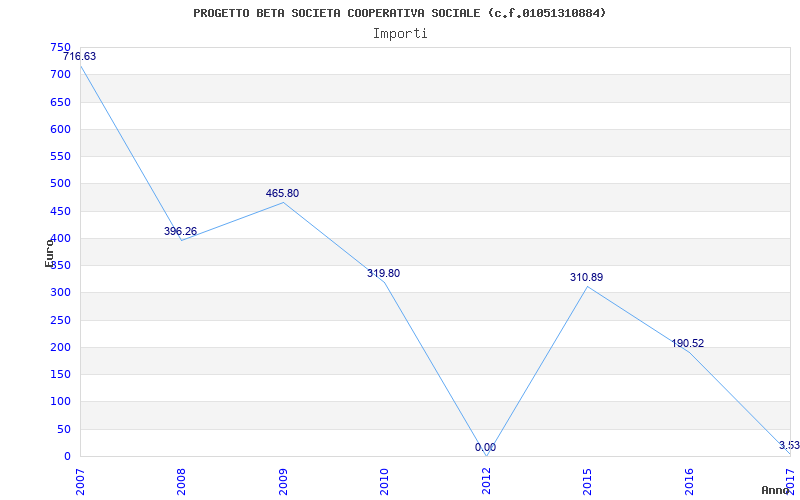Click the 300 y-axis tick label

pyautogui.click(x=60, y=293)
